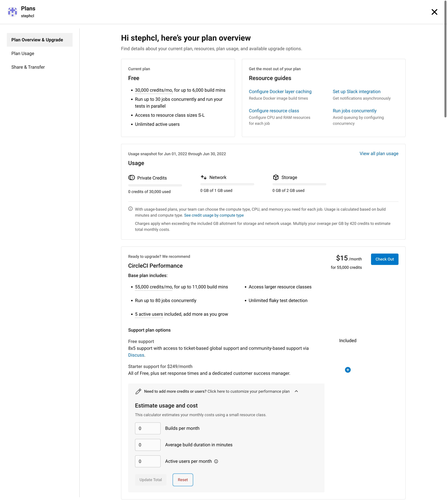Focus Active users per month field
The height and width of the screenshot is (504, 447).
pos(148,461)
